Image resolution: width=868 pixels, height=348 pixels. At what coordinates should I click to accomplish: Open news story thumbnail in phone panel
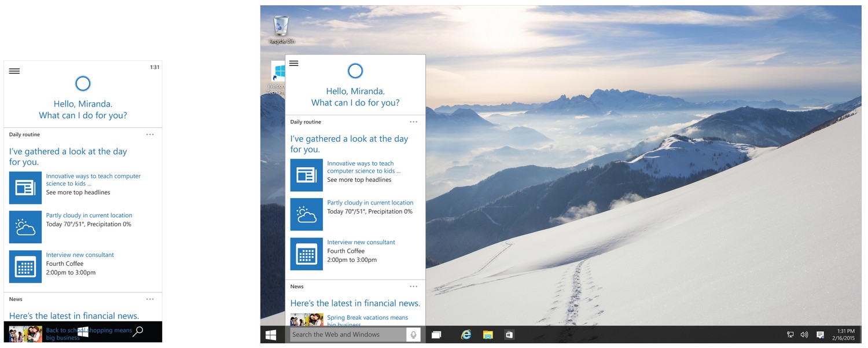point(25,334)
